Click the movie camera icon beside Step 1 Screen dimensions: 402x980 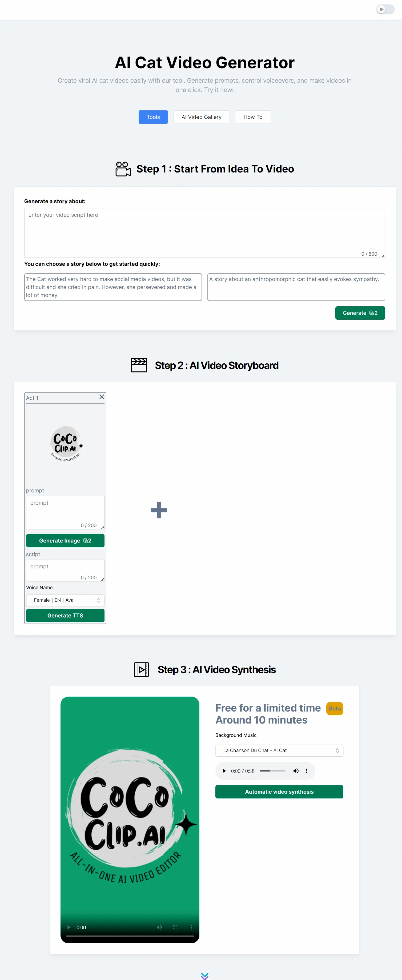(122, 168)
